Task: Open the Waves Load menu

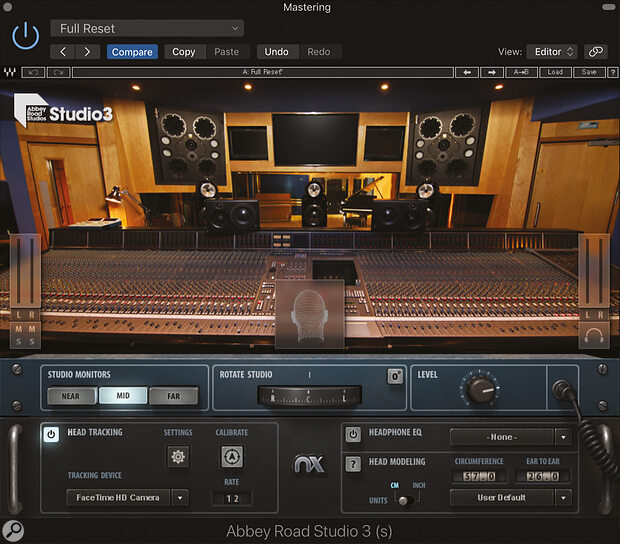Action: click(556, 72)
